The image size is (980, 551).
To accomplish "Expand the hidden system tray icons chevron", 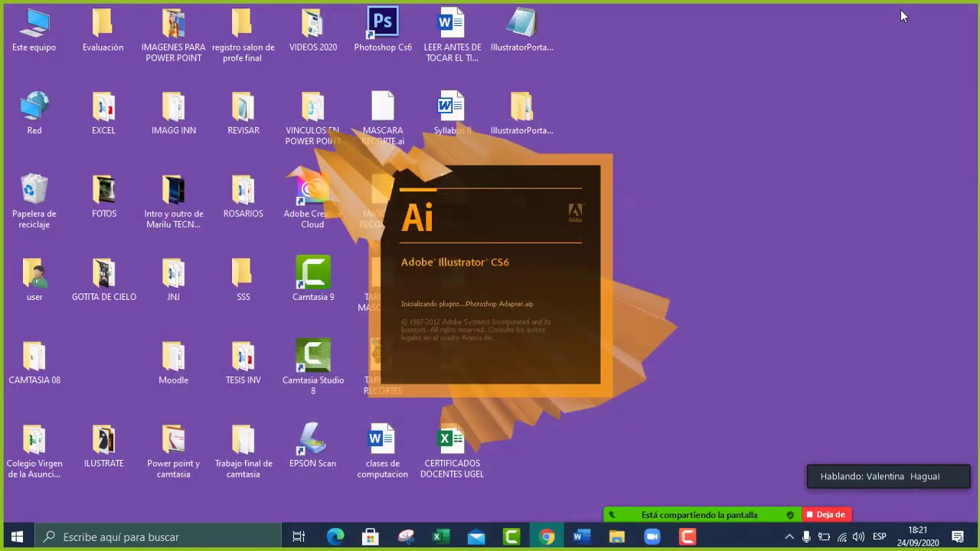I will click(x=789, y=536).
